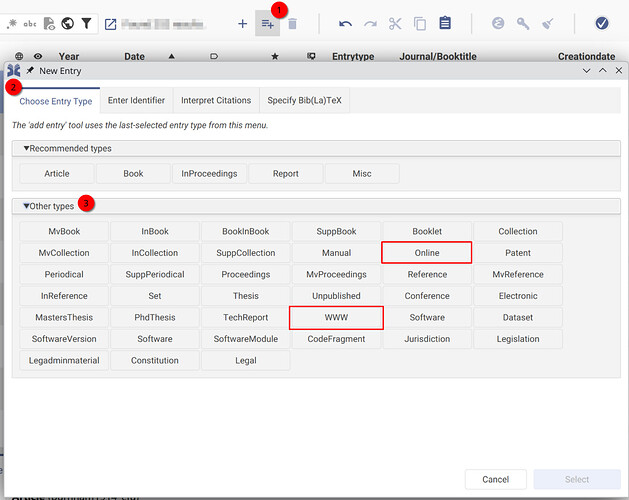Select the TechReport entry type
629x500 pixels.
click(x=246, y=317)
